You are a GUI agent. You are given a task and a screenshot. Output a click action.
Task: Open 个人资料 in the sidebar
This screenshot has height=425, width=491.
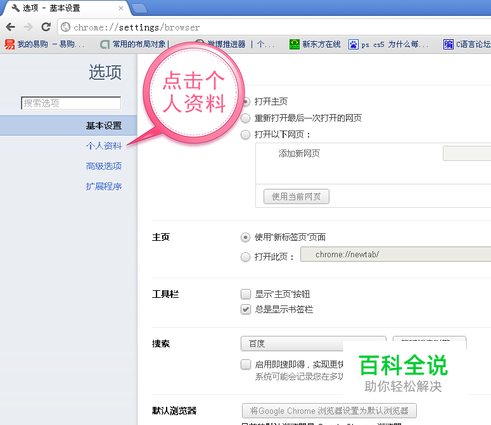(104, 146)
